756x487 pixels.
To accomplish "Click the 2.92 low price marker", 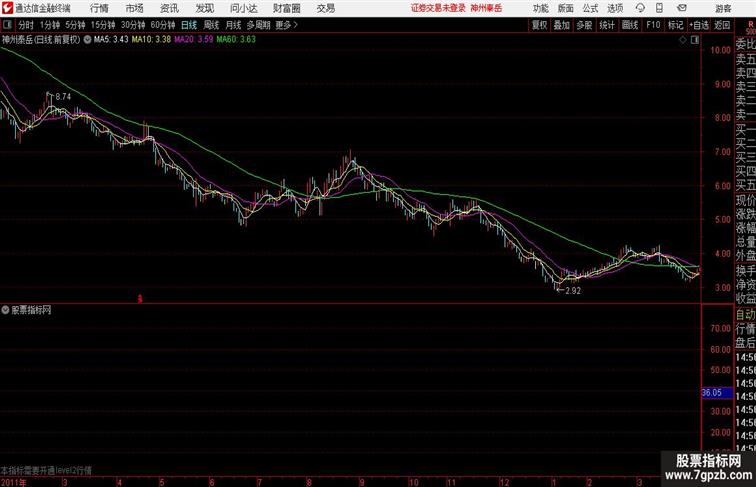I will coord(573,291).
